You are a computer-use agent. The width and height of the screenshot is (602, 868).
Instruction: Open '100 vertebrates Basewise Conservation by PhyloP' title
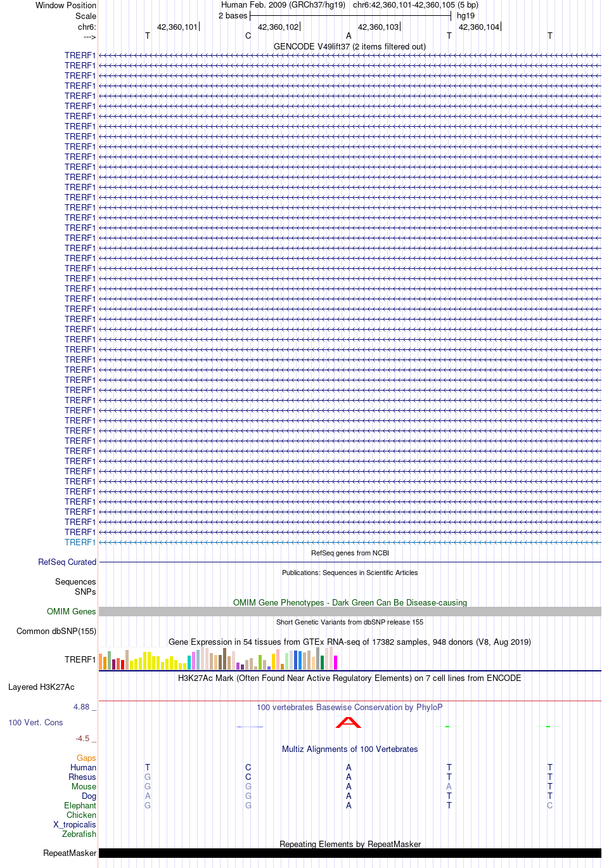pos(350,707)
